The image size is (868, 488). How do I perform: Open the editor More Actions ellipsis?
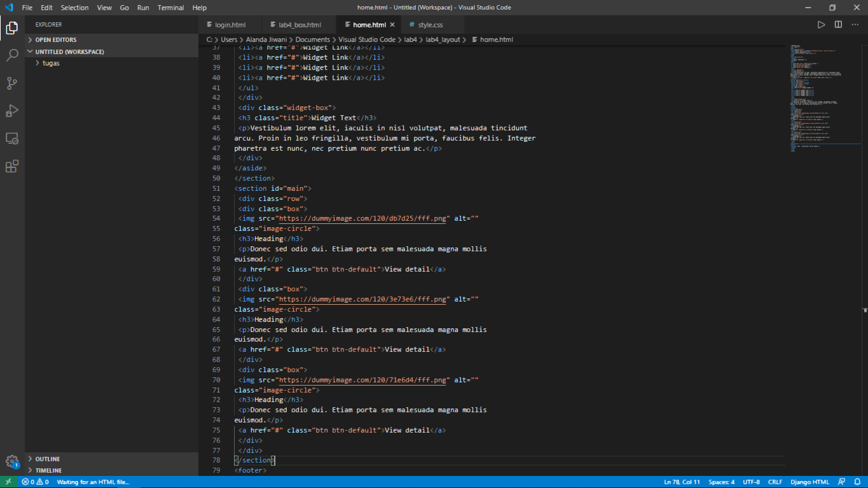click(x=855, y=25)
